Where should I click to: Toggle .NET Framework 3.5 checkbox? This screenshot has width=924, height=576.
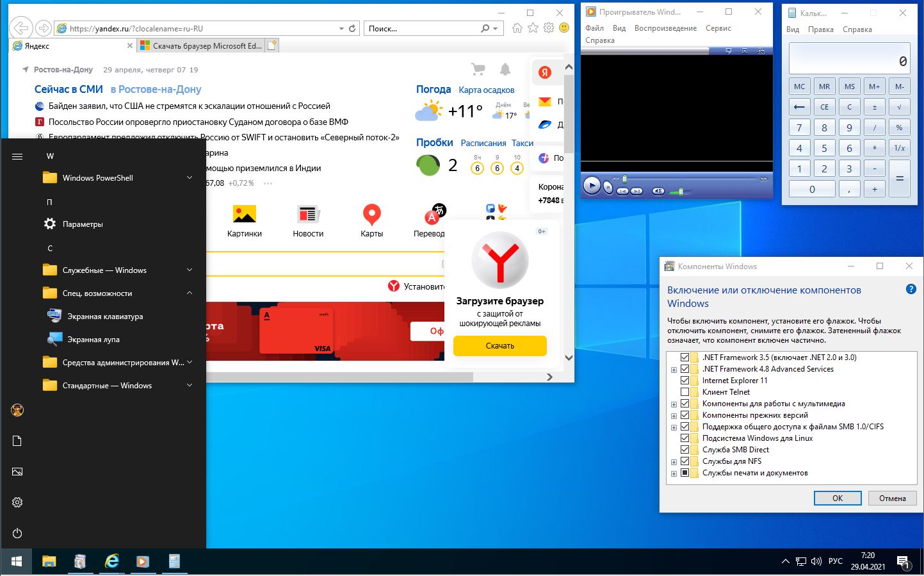pos(685,358)
